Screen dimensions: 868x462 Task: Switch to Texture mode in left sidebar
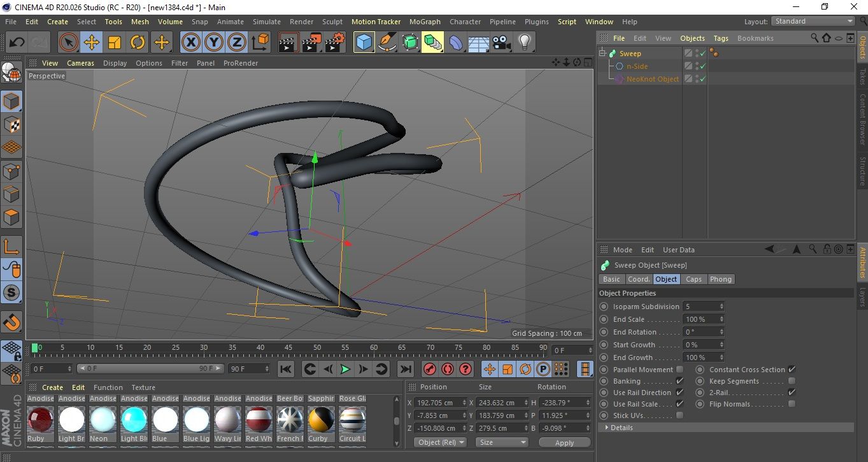coord(12,124)
